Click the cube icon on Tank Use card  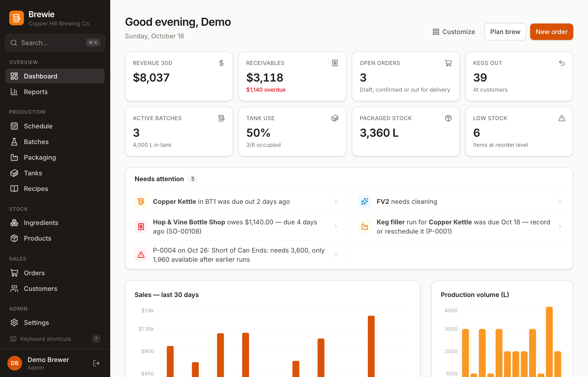point(335,118)
